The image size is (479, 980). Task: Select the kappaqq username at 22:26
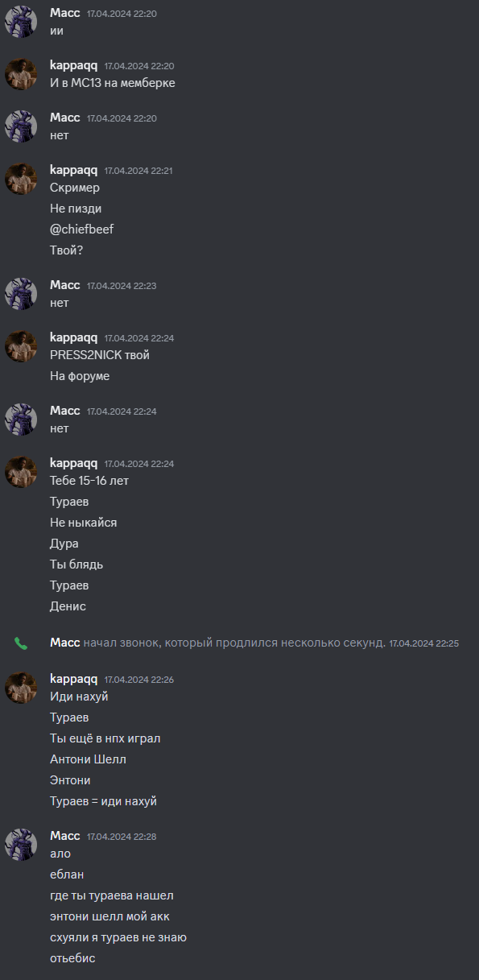pos(73,679)
